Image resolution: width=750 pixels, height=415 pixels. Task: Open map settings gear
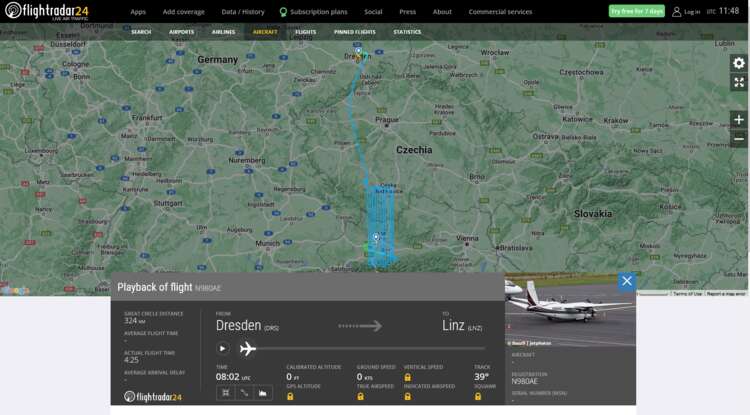739,63
